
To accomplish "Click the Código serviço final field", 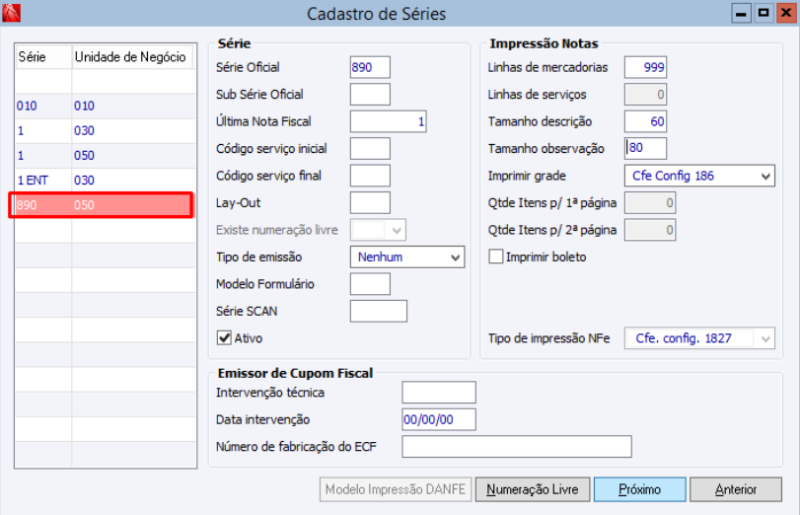I will point(370,176).
